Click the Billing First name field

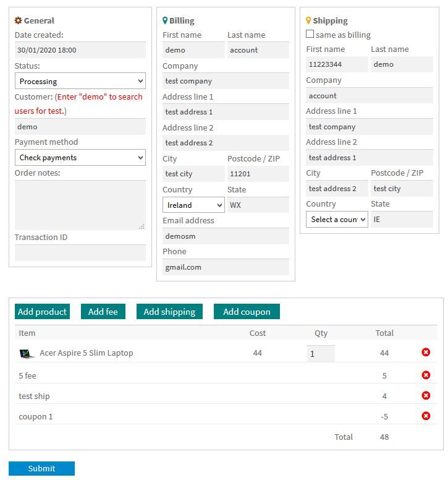(x=193, y=50)
